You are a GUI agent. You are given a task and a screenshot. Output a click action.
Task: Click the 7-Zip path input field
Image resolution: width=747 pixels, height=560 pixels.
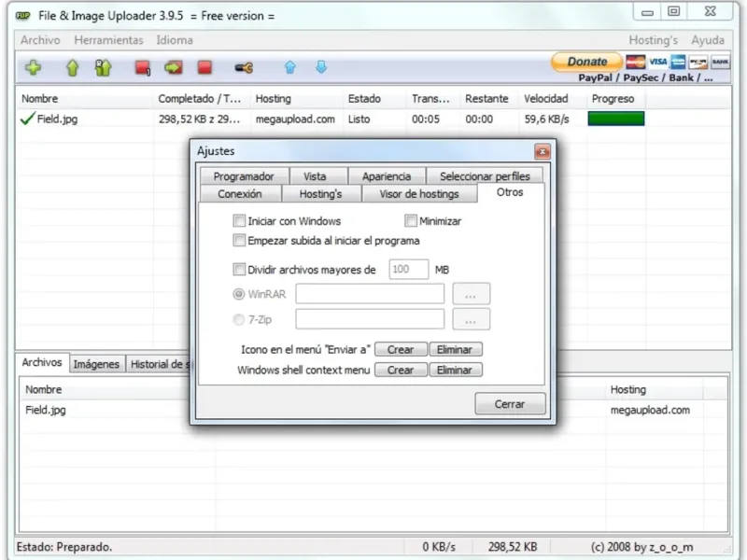(370, 319)
